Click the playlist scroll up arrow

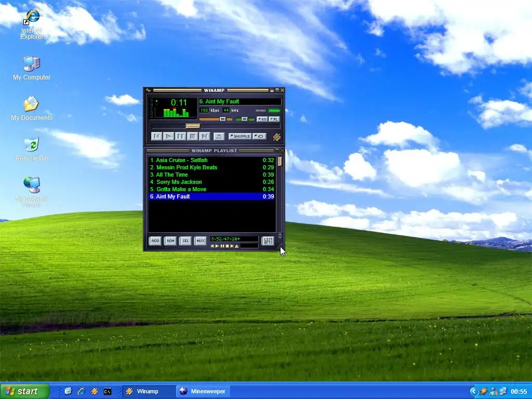click(x=280, y=234)
